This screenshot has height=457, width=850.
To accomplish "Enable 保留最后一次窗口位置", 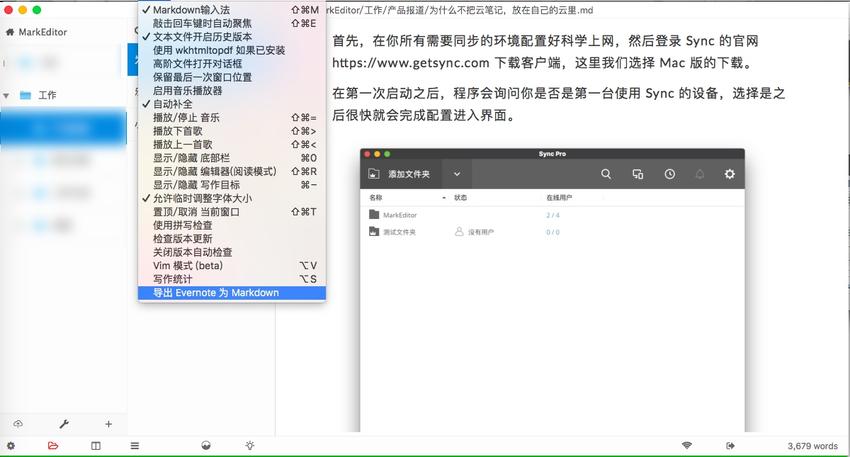I will pos(232,77).
